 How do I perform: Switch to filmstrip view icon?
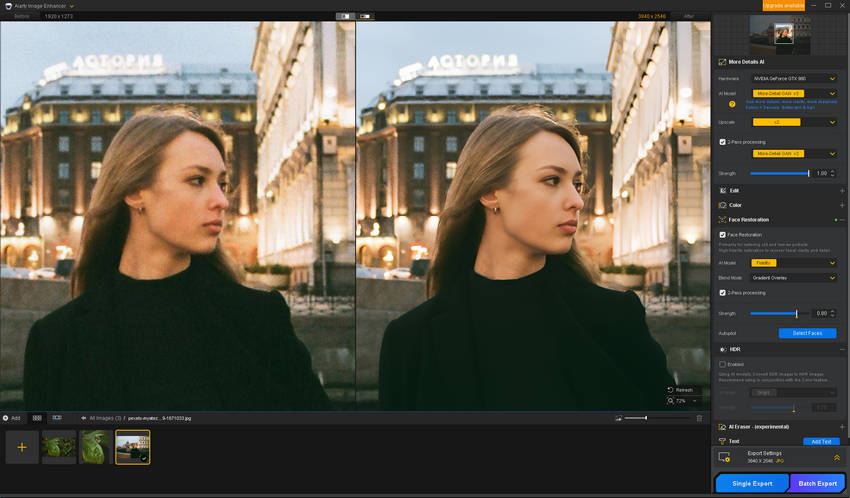57,418
